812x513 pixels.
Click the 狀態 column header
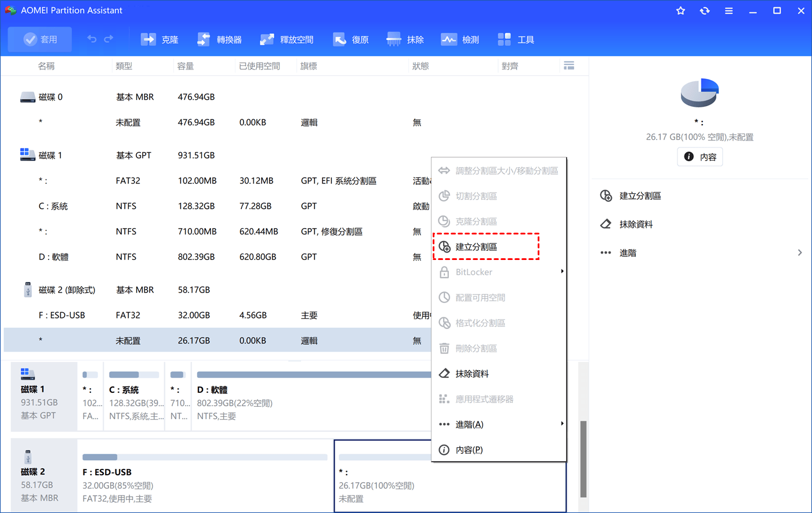point(420,66)
